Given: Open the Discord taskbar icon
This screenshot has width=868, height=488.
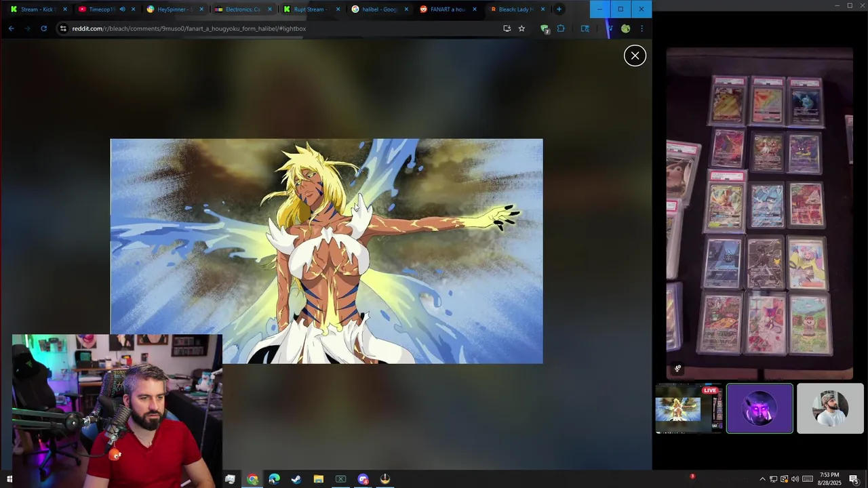Looking at the screenshot, I should tap(363, 479).
